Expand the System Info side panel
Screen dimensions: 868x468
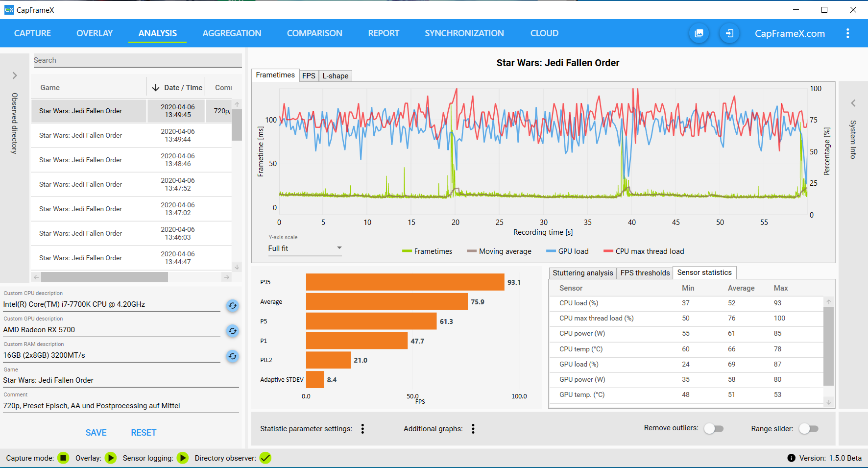pyautogui.click(x=853, y=103)
